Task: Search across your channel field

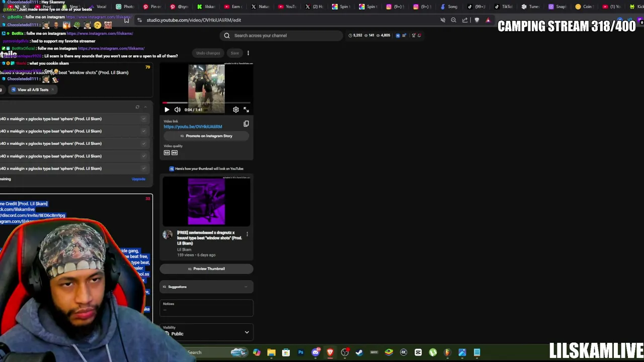Action: [282, 35]
